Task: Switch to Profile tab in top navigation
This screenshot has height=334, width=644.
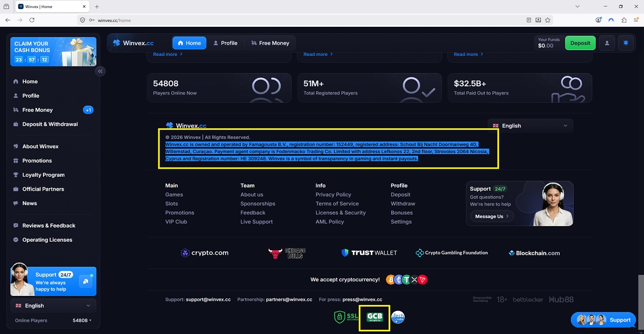Action: [225, 43]
